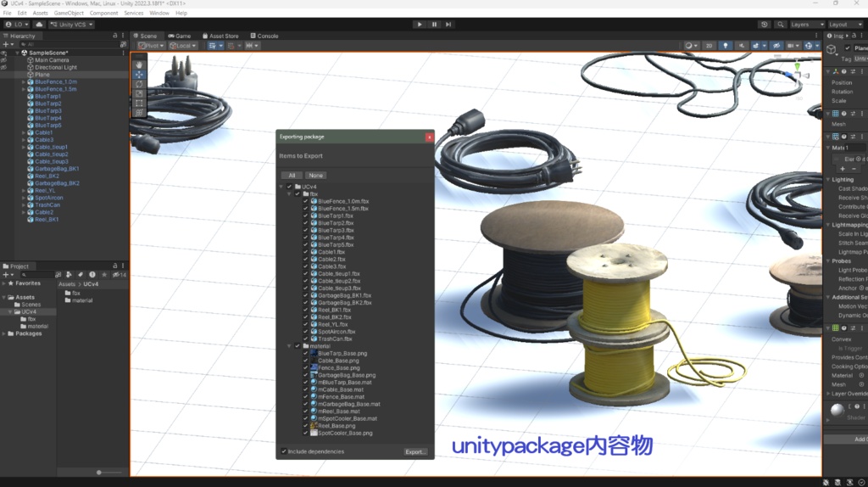Open the Unity VCS dropdown

71,25
